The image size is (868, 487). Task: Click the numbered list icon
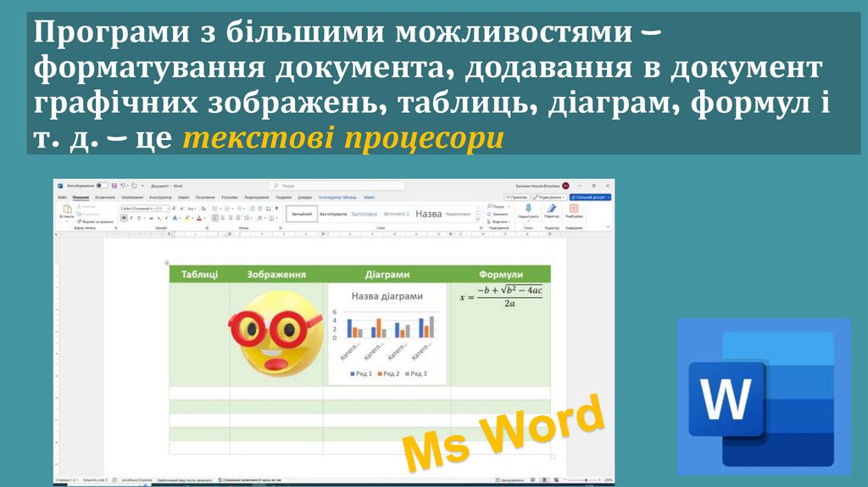pyautogui.click(x=226, y=209)
